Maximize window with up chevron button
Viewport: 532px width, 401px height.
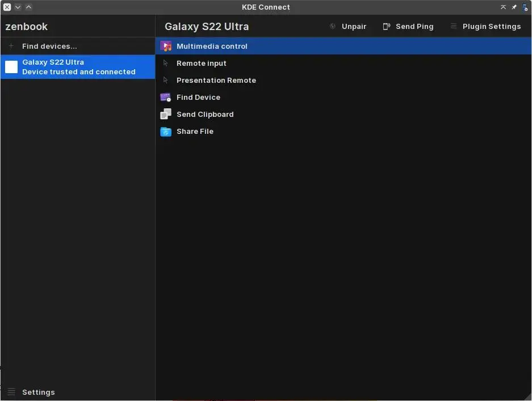point(29,7)
